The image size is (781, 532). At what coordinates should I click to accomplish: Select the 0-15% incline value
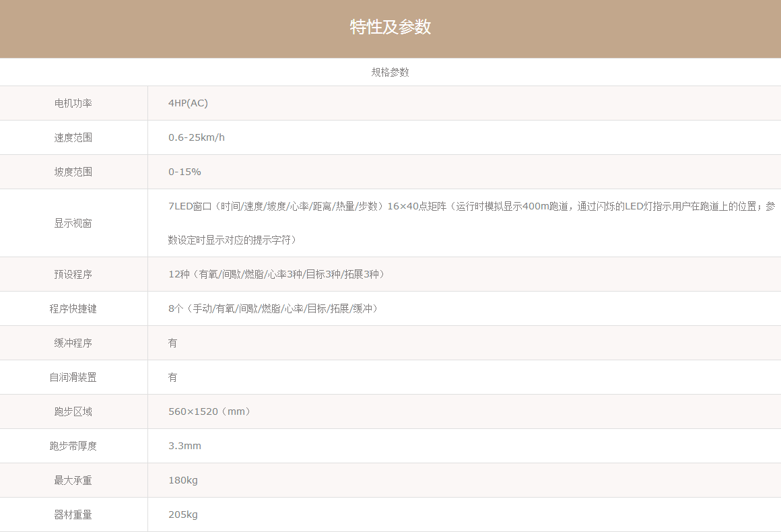pyautogui.click(x=184, y=172)
